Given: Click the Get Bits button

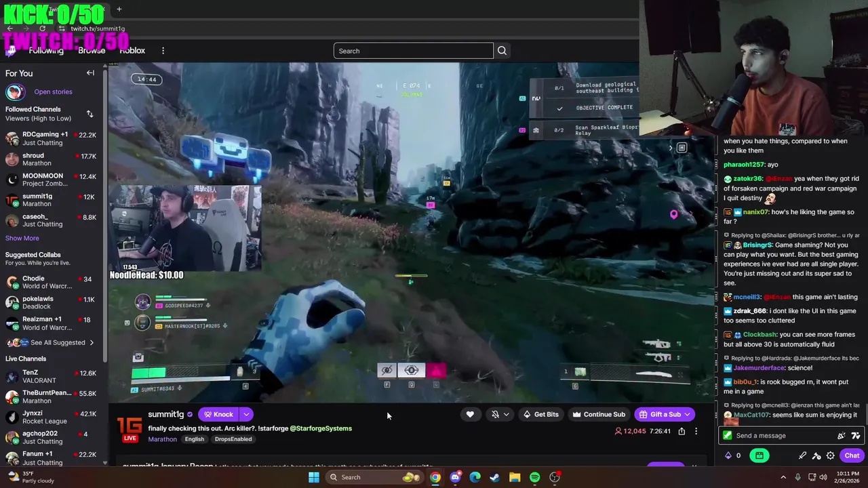Looking at the screenshot, I should 540,414.
